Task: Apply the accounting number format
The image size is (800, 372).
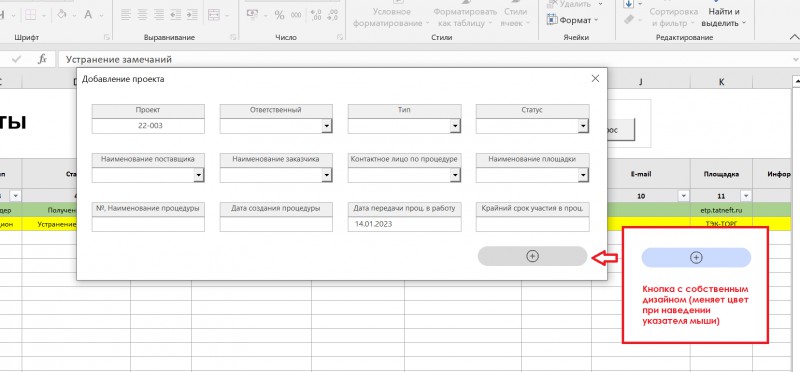Action: click(x=253, y=15)
